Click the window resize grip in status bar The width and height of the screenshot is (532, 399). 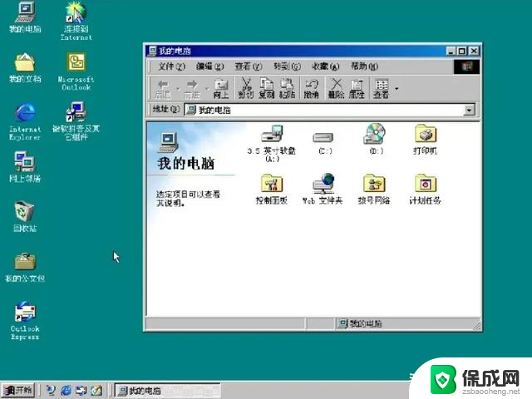(x=476, y=326)
